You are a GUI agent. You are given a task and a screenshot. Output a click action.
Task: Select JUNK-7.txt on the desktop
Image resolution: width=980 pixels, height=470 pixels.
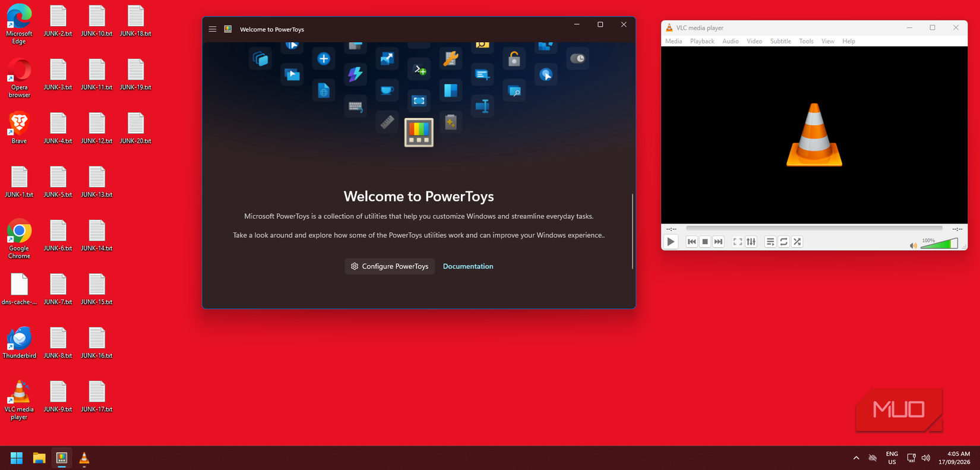(x=58, y=289)
